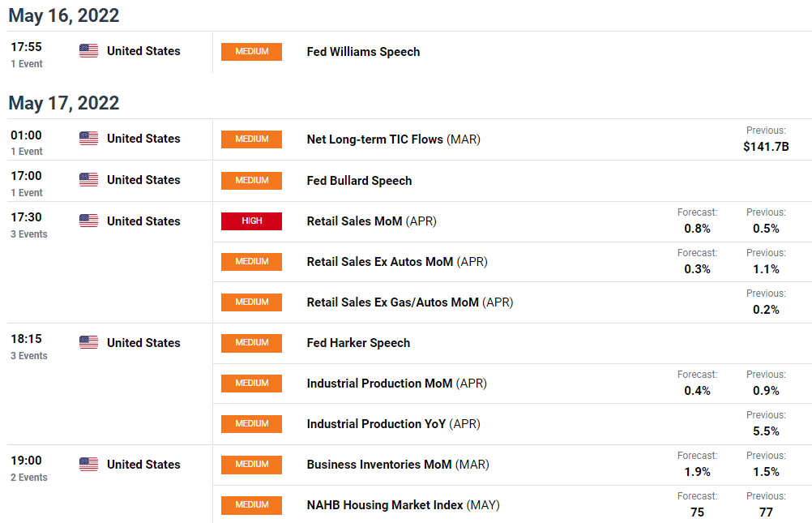Screen dimensions: 812x523
Task: Click the 18:15 time entry
Action: (27, 339)
